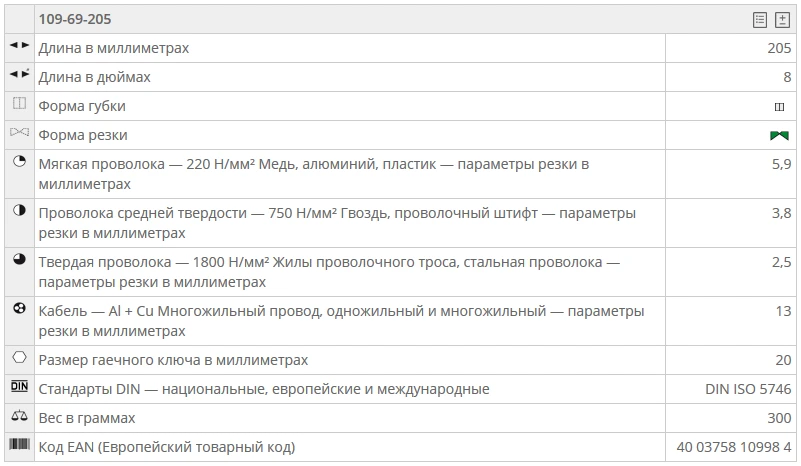Viewport: 801px width, 466px height.
Task: Click the jaw shape icon on left
Action: (x=19, y=104)
